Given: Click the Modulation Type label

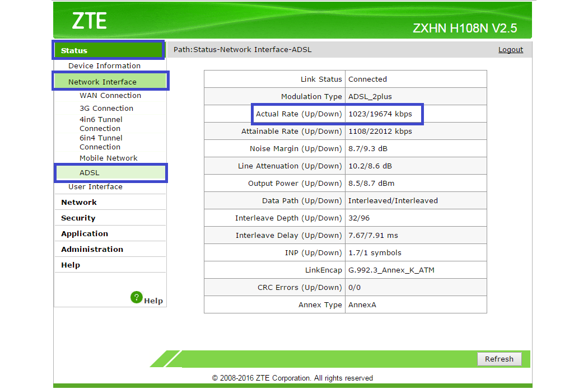Looking at the screenshot, I should 311,97.
